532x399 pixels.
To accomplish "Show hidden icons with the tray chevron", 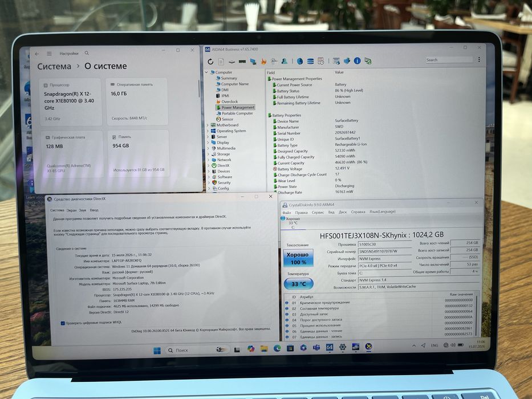I will coord(414,346).
